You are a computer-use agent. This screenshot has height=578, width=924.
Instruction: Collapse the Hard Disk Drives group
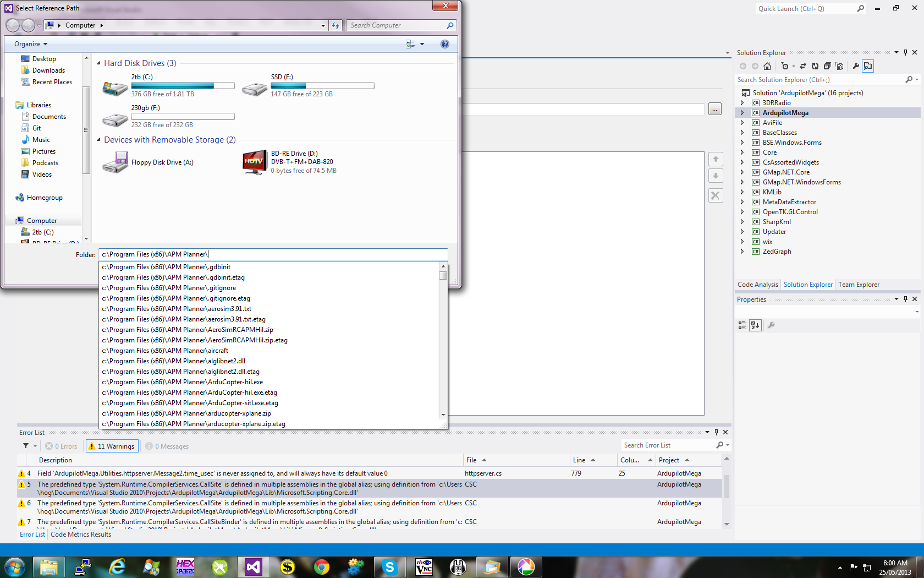tap(99, 63)
